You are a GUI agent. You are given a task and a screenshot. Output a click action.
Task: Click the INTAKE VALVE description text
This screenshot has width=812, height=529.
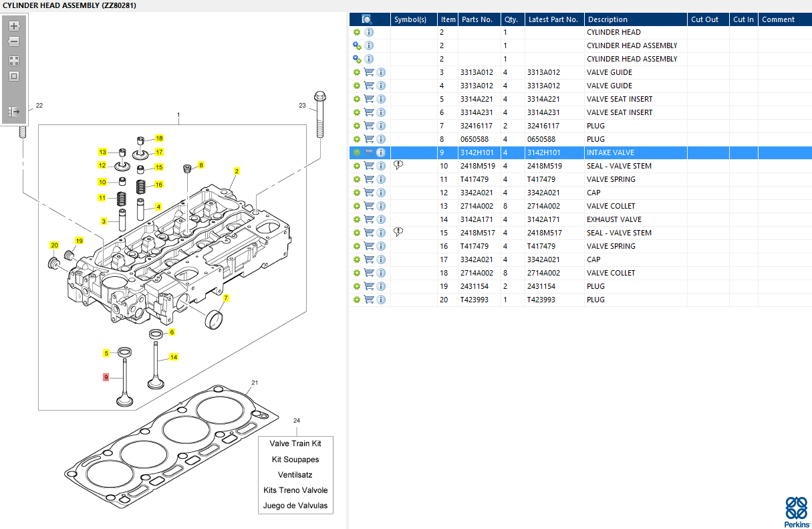611,152
